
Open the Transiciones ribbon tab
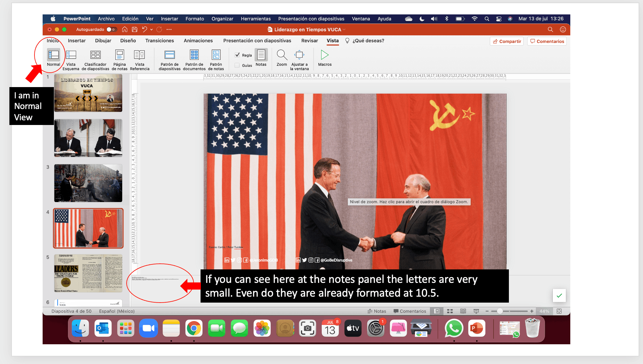pos(159,41)
